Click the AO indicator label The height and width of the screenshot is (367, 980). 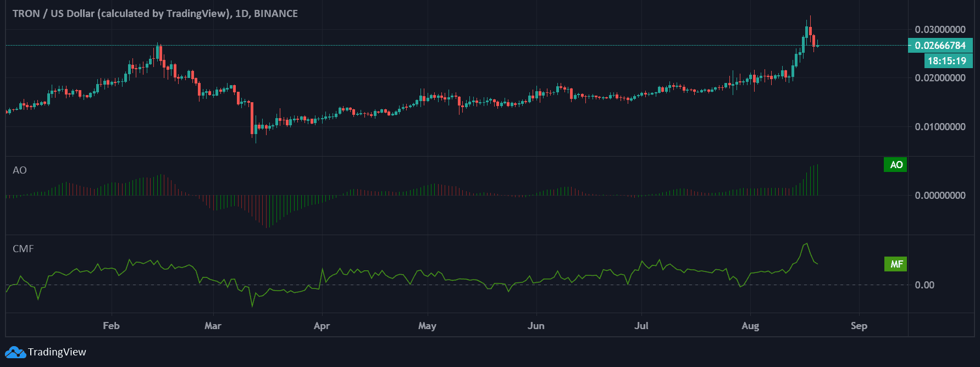(x=20, y=170)
